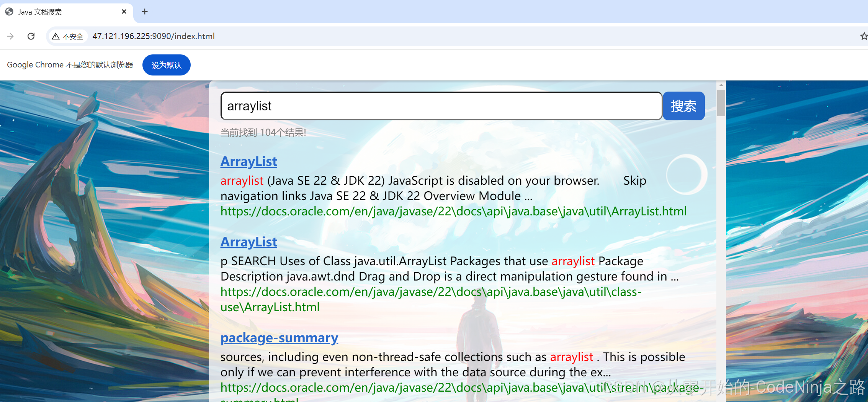Click the 设为默认 button
Screen dimensions: 868x402
click(x=166, y=65)
